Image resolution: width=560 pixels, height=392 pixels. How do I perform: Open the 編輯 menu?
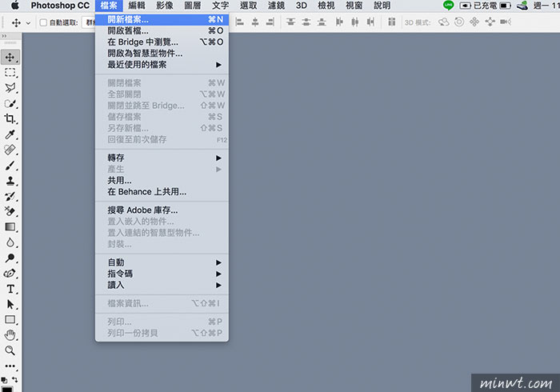pyautogui.click(x=137, y=6)
